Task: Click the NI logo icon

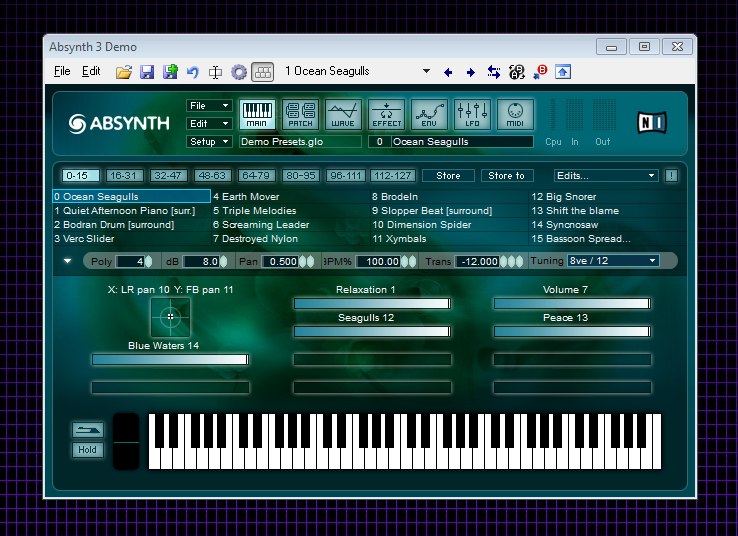Action: 652,122
